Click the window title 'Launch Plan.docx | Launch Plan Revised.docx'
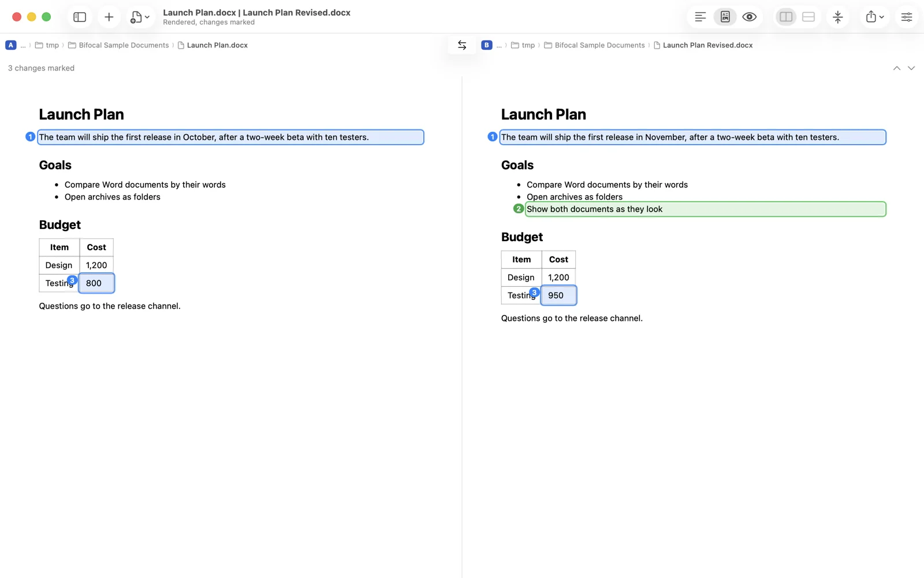The image size is (924, 578). [256, 13]
